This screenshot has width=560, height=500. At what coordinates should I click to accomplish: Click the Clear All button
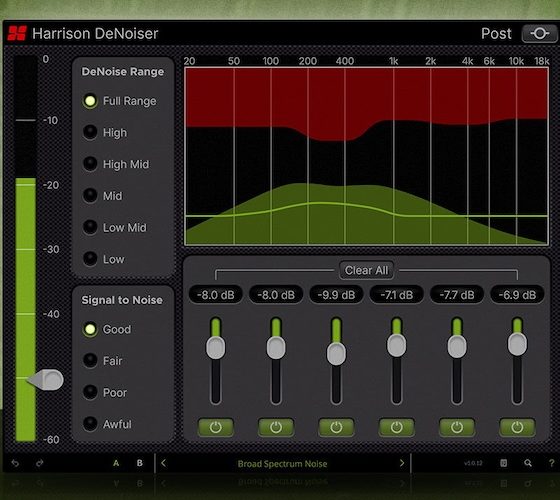(x=366, y=270)
